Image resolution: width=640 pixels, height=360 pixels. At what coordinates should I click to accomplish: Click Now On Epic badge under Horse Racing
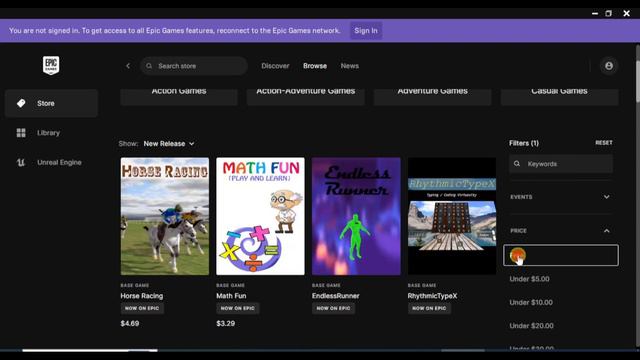coord(142,308)
